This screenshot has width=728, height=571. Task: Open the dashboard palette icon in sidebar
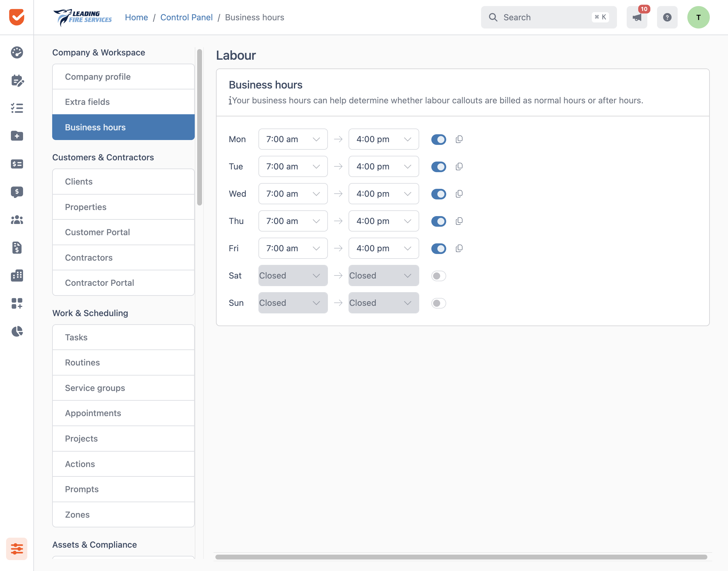(17, 52)
